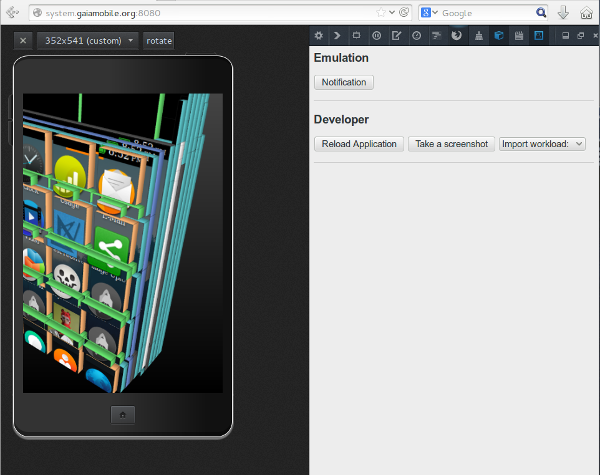The height and width of the screenshot is (476, 600).
Task: Open the Inspector panel
Action: click(x=357, y=36)
